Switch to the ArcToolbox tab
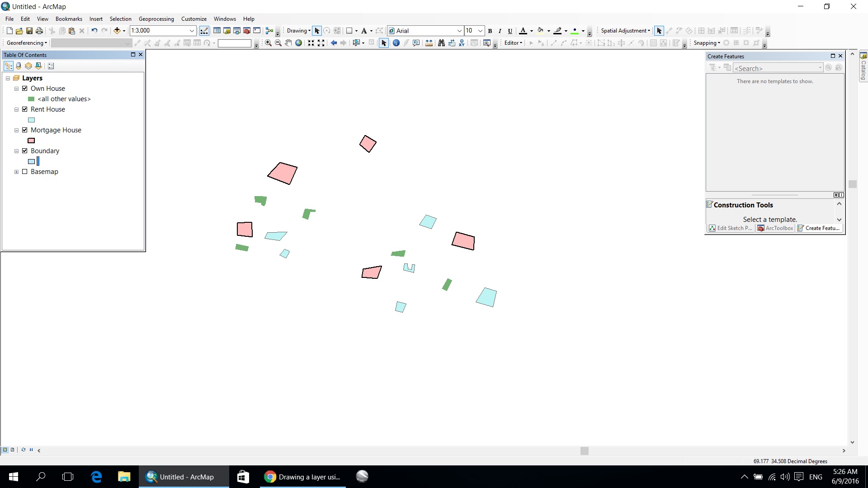This screenshot has height=488, width=868. tap(775, 228)
